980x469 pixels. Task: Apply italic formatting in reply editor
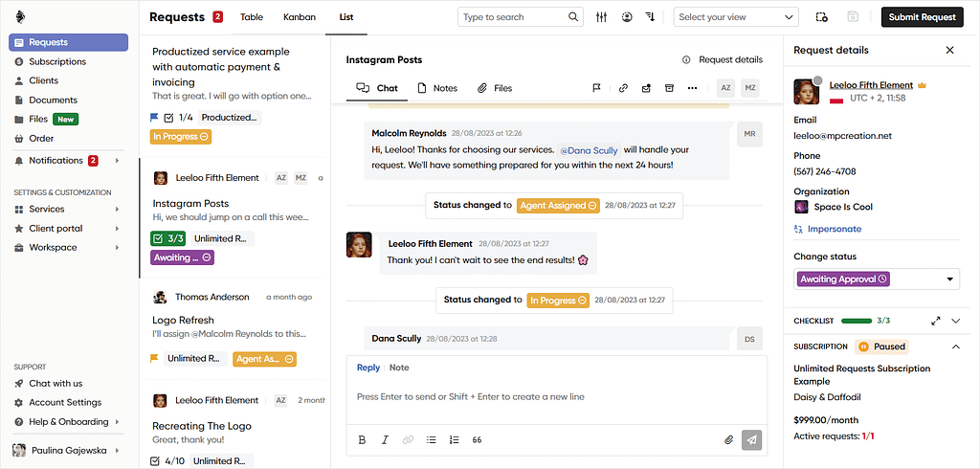pyautogui.click(x=385, y=439)
